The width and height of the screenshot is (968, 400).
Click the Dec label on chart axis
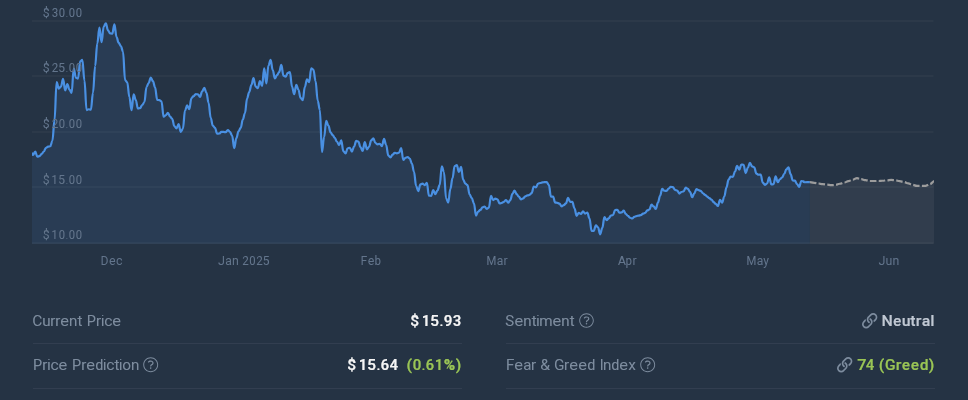[x=111, y=261]
